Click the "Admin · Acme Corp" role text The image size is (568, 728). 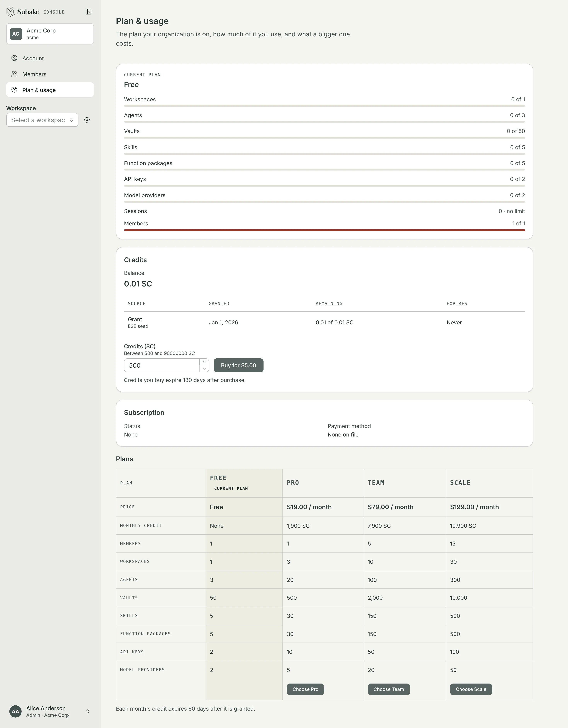(48, 715)
